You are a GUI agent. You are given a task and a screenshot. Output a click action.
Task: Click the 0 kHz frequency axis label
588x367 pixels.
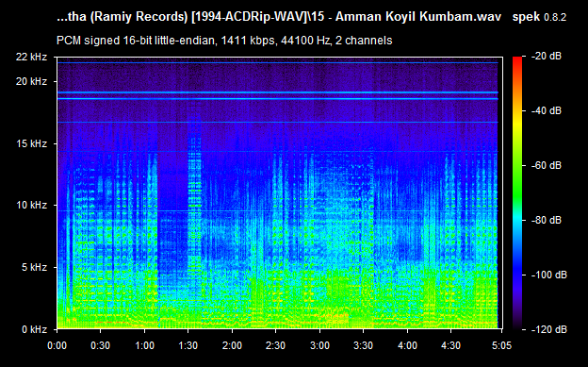(x=34, y=329)
